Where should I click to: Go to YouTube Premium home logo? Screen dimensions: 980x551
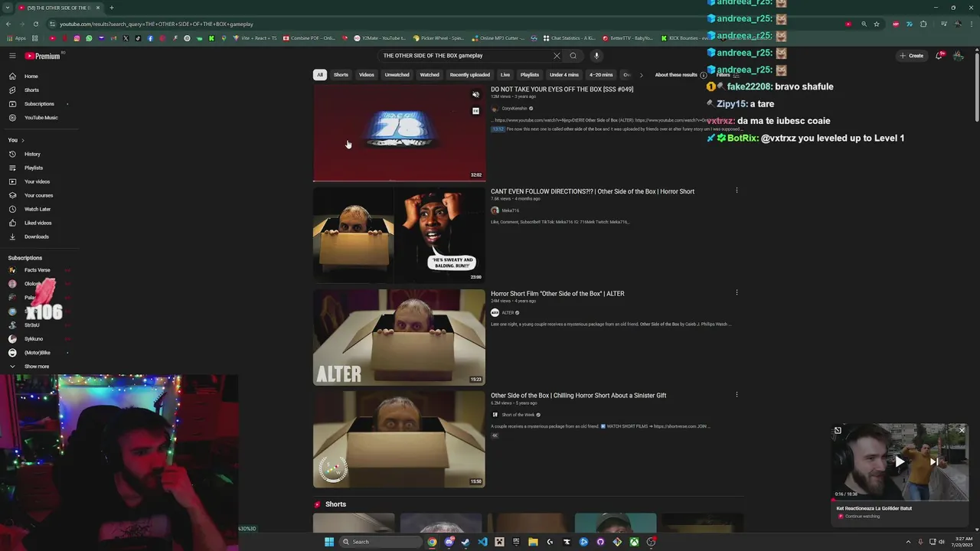coord(43,56)
